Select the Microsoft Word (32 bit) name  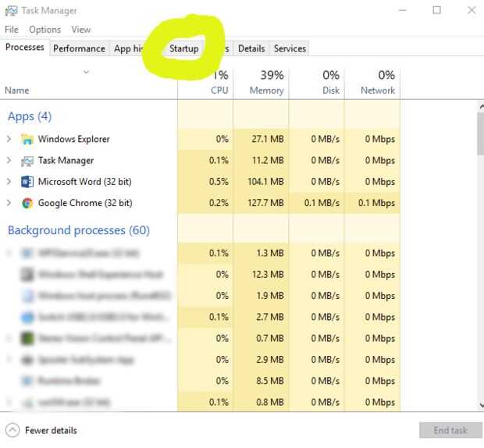[85, 182]
